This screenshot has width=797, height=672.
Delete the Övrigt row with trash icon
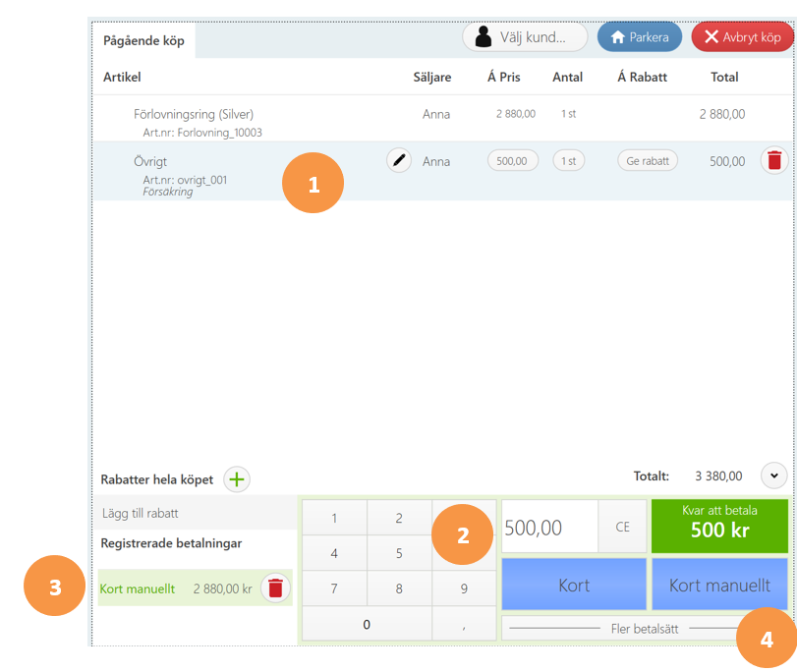[774, 160]
